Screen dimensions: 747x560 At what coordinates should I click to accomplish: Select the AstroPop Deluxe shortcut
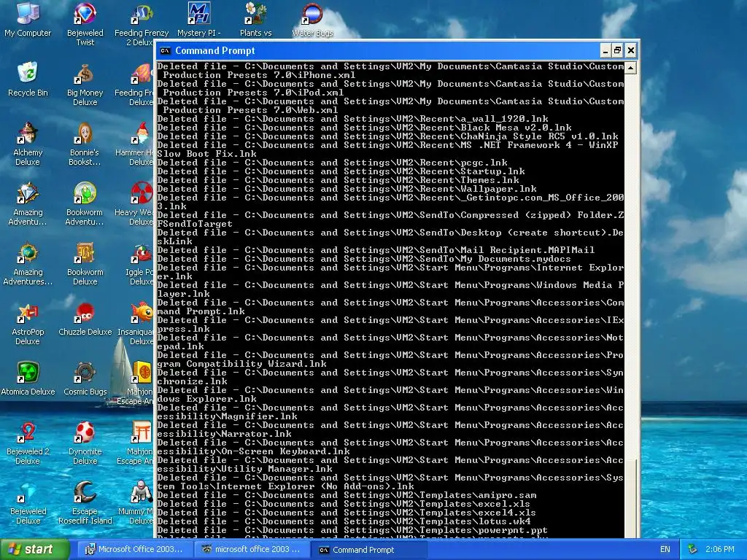coord(28,324)
